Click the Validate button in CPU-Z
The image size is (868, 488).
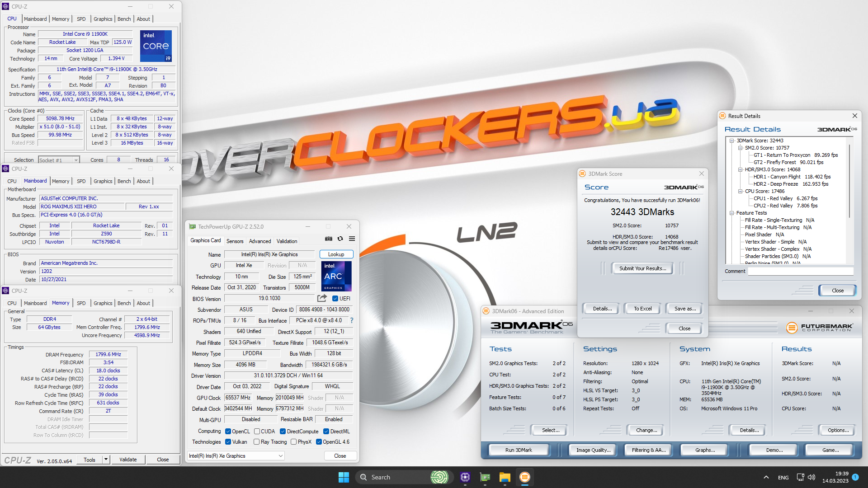click(128, 460)
